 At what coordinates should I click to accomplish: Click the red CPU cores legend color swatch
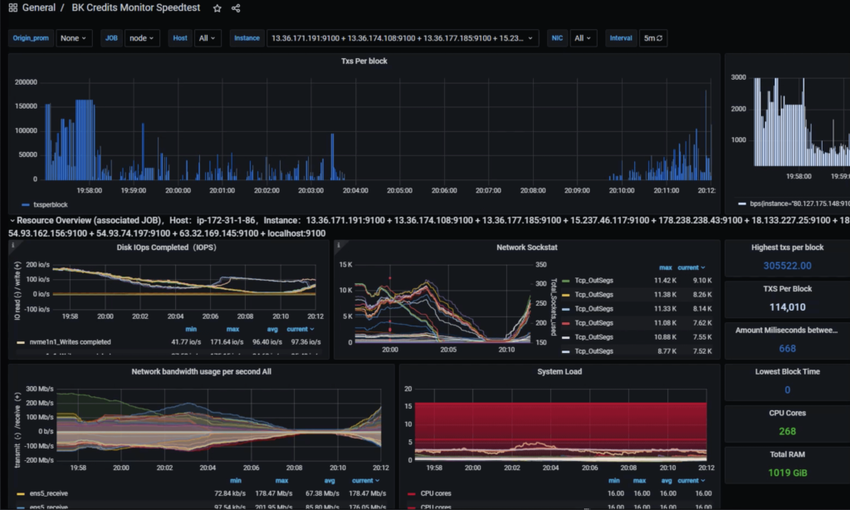click(412, 493)
